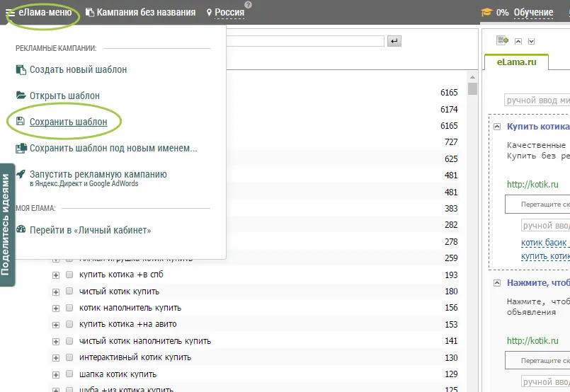Expand the чистый котик наполнитель купить row

click(56, 341)
